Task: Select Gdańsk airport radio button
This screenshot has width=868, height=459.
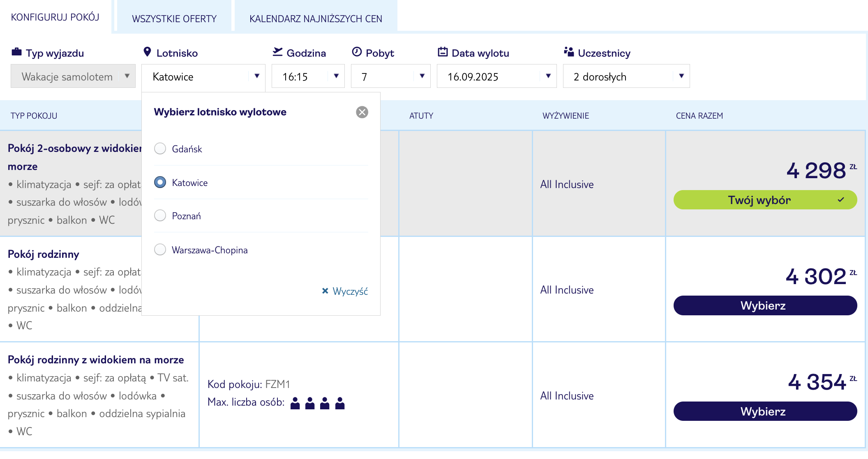Action: tap(160, 148)
